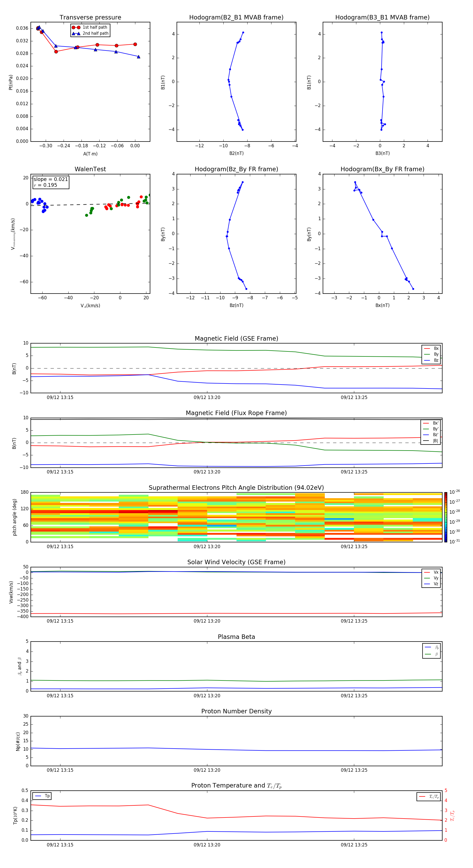The width and height of the screenshot is (473, 868).
Task: Click the β legend entry in Plasma Beta
Action: point(431,654)
